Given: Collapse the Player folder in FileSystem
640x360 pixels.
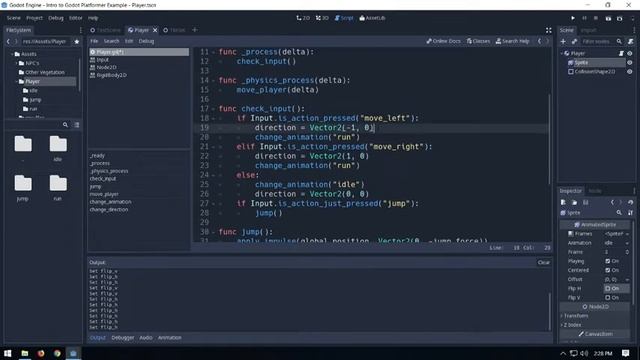Looking at the screenshot, I should 16,82.
